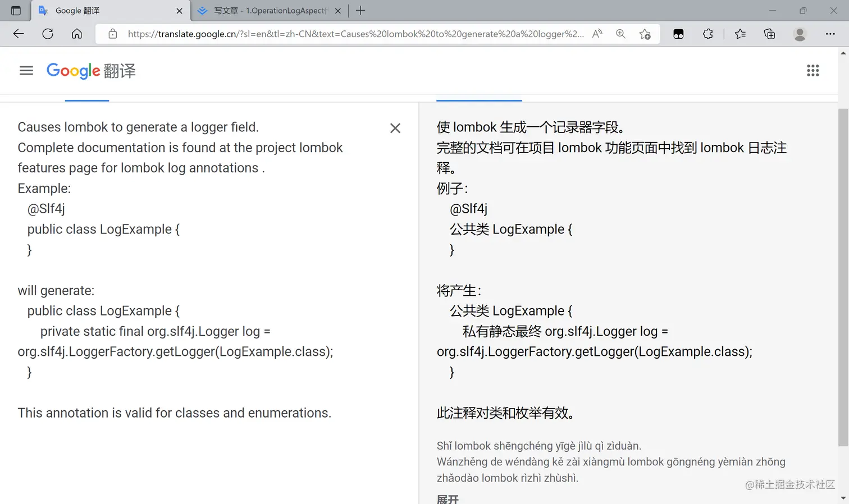
Task: Click the scrollbar up arrow
Action: [x=843, y=53]
